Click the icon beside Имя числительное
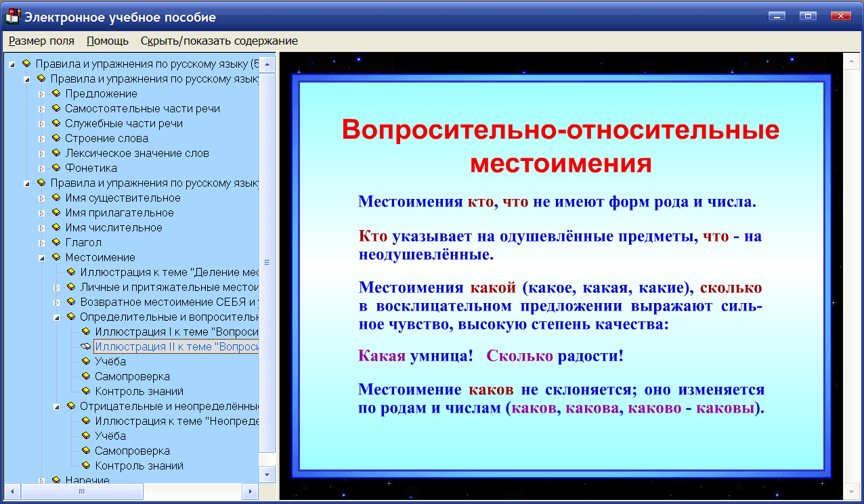 click(55, 227)
